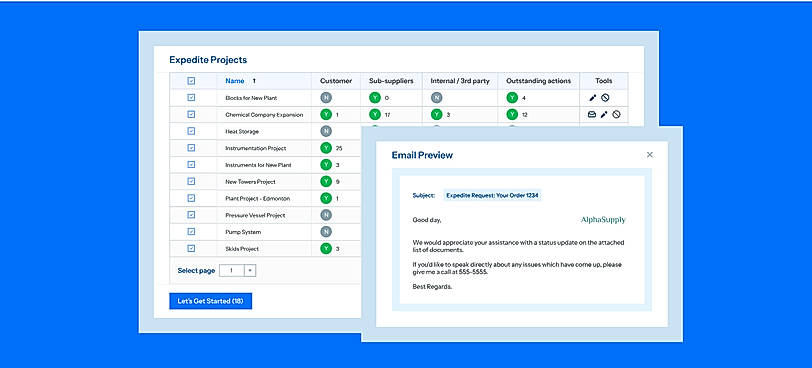Viewport: 812px width, 368px height.
Task: Select the New Towers Project name
Action: pos(250,182)
